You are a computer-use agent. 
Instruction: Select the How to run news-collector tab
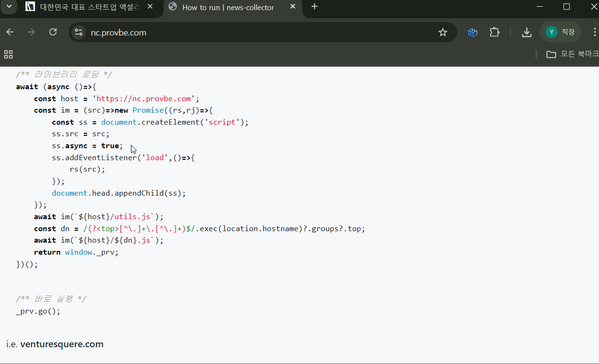pos(228,7)
